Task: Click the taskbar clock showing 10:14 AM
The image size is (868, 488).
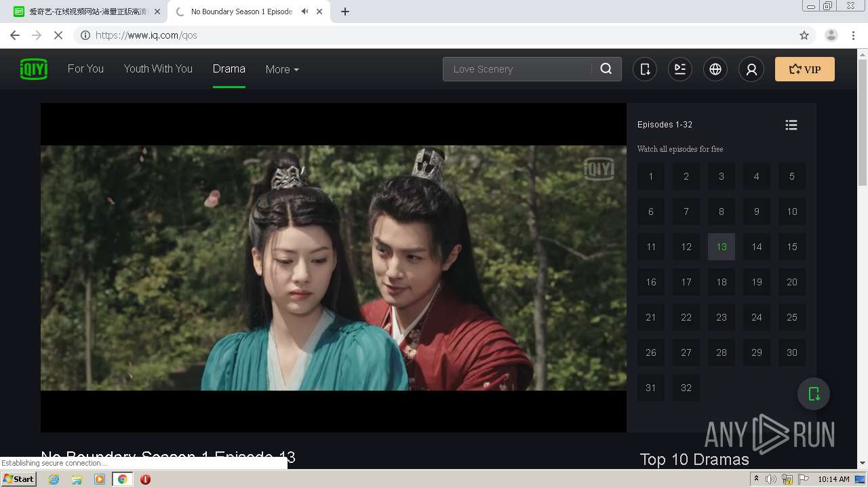Action: [x=833, y=479]
